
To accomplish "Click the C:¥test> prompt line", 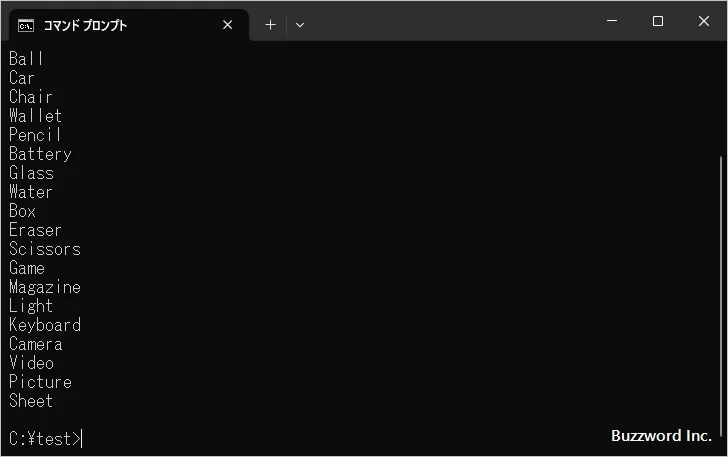I will pyautogui.click(x=45, y=438).
